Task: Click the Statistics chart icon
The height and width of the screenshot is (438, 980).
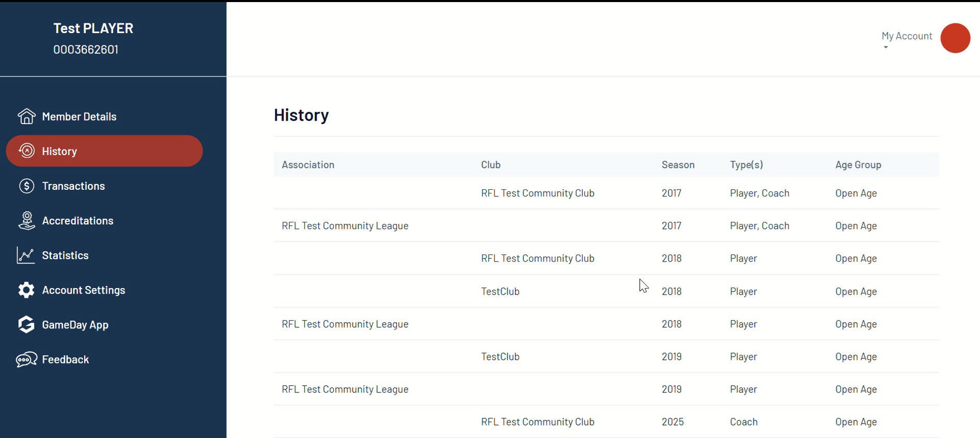Action: pyautogui.click(x=26, y=255)
